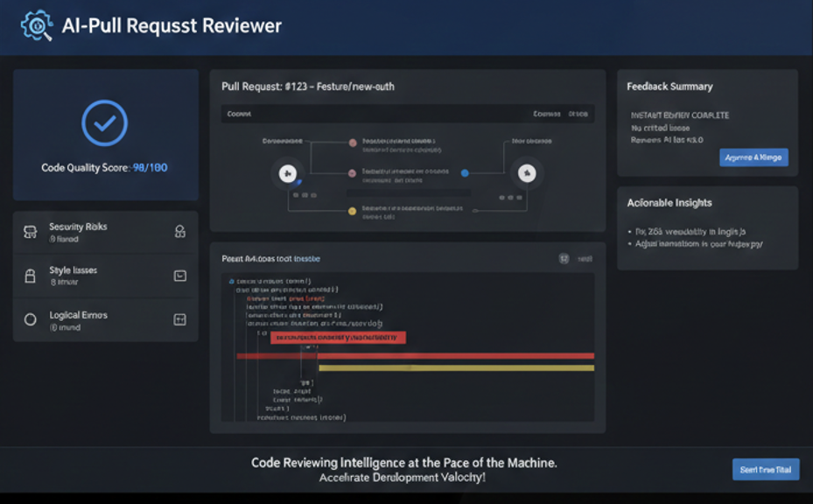
Task: Click the Start Free Trial button
Action: pyautogui.click(x=765, y=470)
